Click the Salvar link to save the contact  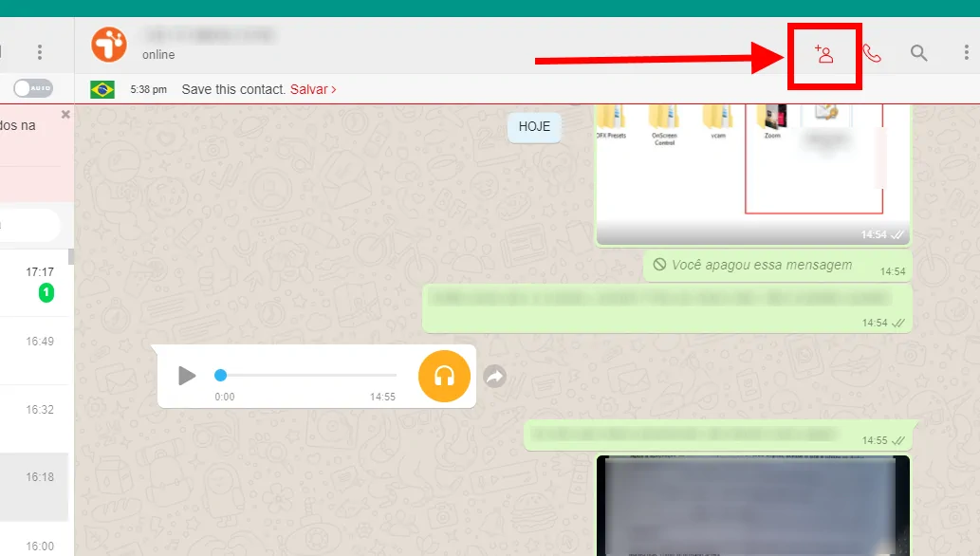(312, 89)
